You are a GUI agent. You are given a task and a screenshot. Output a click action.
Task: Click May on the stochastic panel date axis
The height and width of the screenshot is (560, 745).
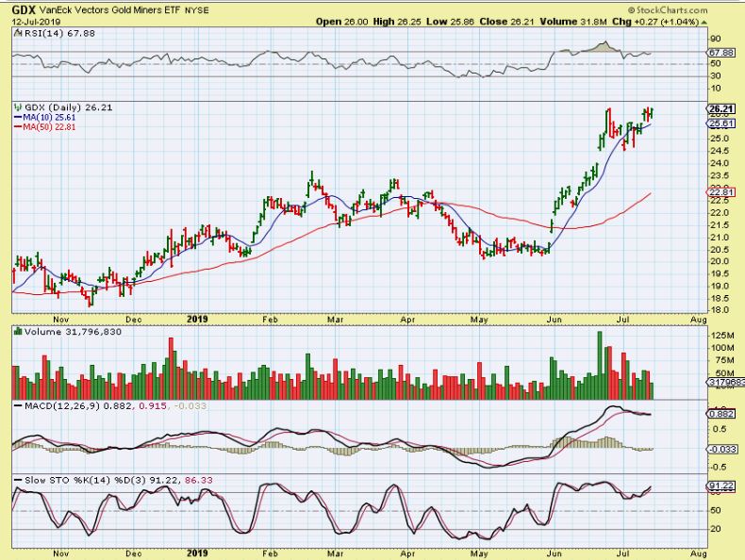pyautogui.click(x=479, y=553)
